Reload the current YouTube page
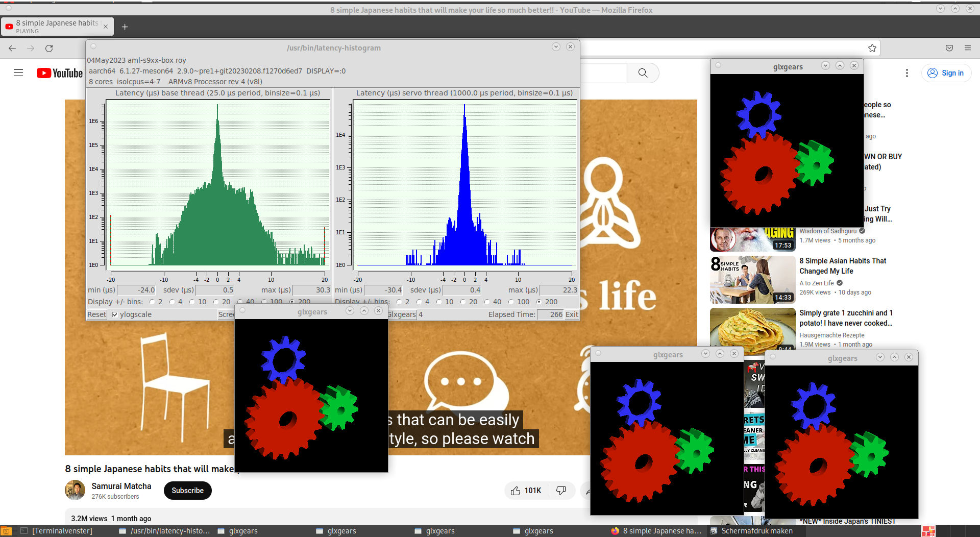Viewport: 980px width, 537px height. tap(49, 48)
